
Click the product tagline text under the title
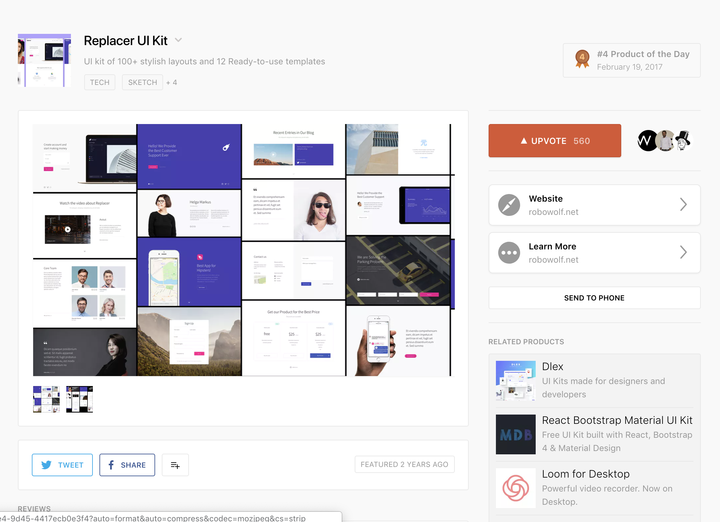click(204, 62)
